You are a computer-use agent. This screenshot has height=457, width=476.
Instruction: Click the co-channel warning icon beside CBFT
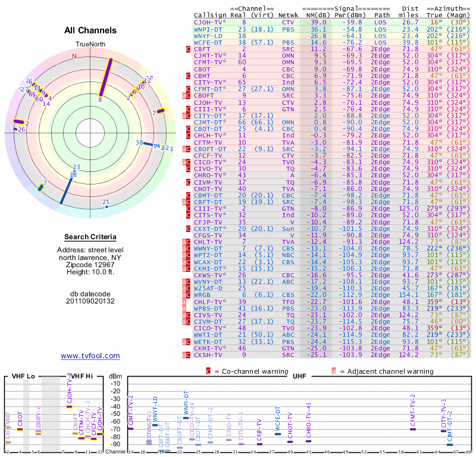[x=187, y=49]
